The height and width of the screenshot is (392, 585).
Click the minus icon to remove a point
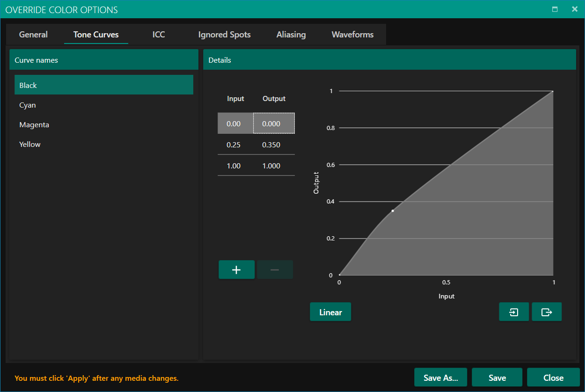click(275, 270)
